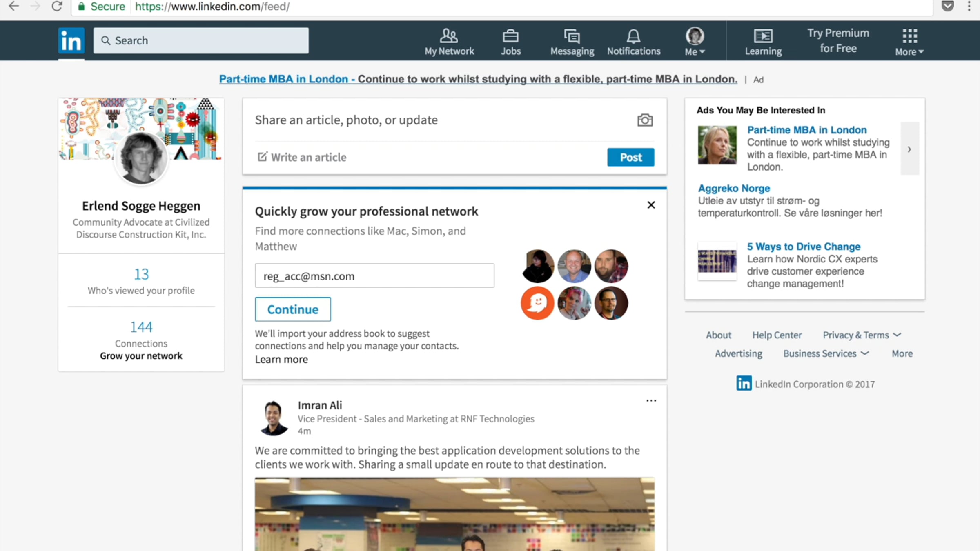Click Write an article
The height and width of the screenshot is (551, 980).
point(302,157)
